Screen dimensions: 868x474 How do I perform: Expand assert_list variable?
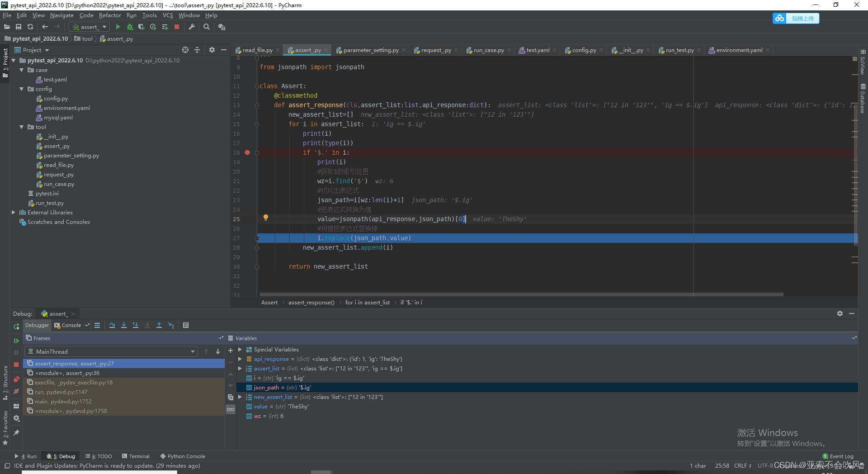[x=240, y=369]
